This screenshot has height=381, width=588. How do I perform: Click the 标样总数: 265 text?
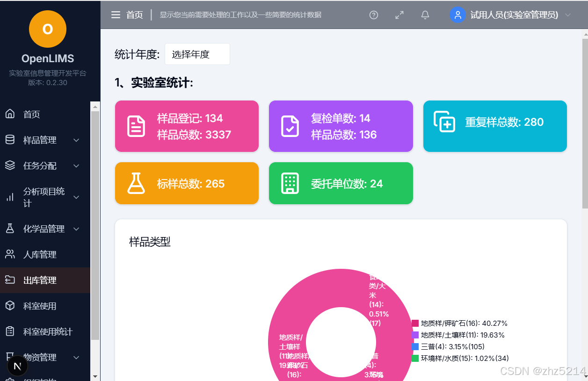191,184
